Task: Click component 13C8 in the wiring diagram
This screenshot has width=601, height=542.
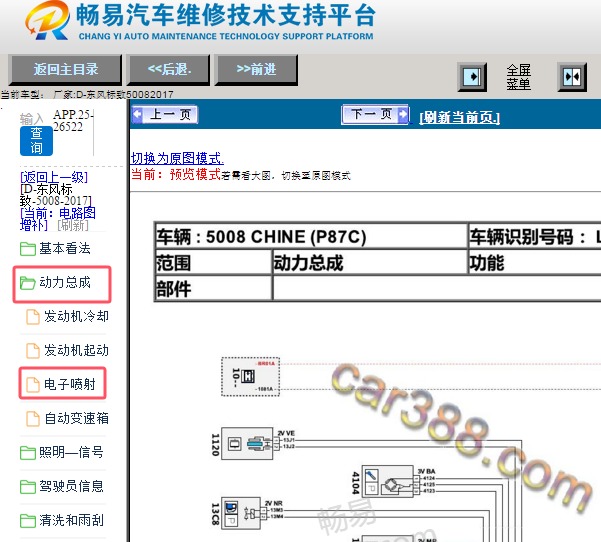Action: click(241, 514)
